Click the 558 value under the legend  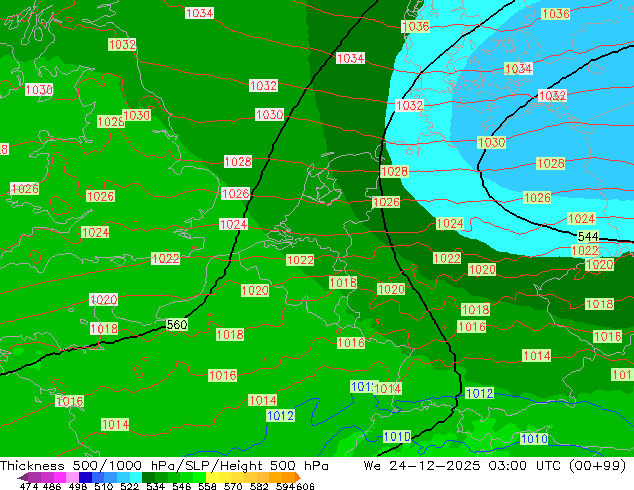(205, 486)
